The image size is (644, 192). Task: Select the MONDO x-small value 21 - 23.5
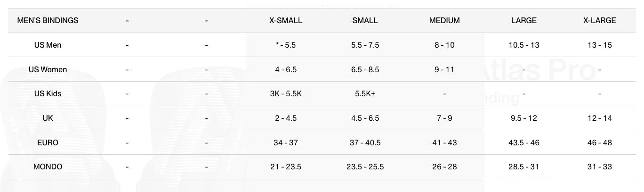(286, 167)
